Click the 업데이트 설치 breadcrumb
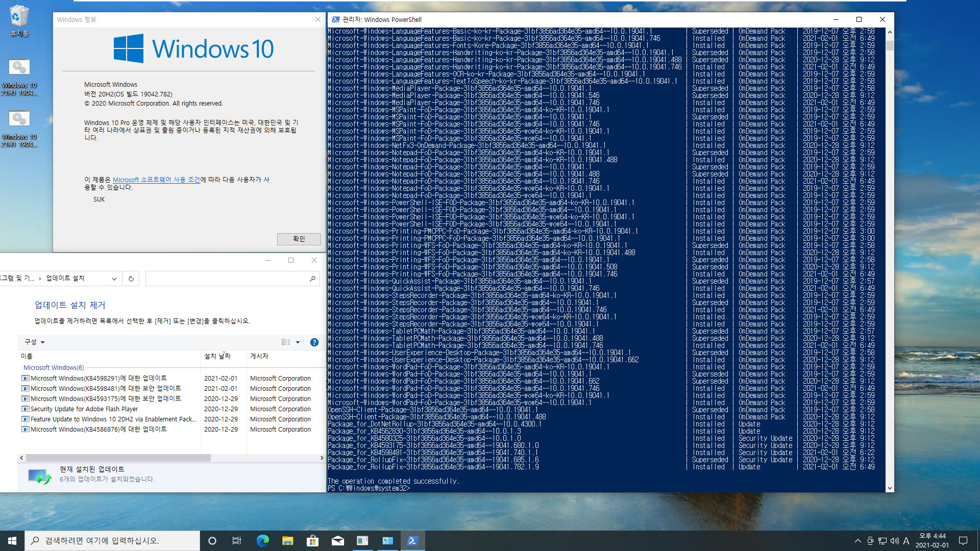The width and height of the screenshot is (980, 551). 65,278
